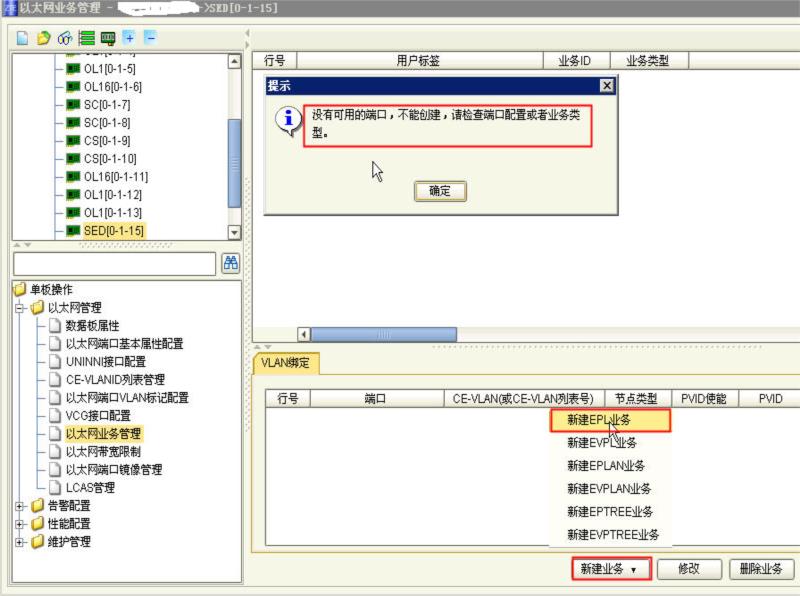
Task: Click the 修改 button
Action: (x=690, y=567)
